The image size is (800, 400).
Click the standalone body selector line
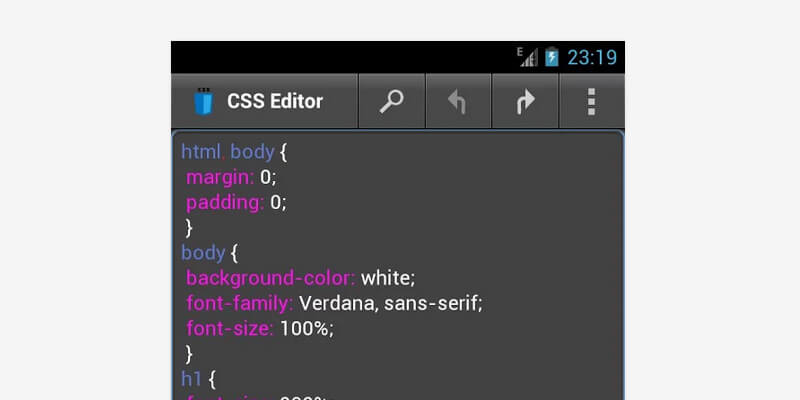203,252
